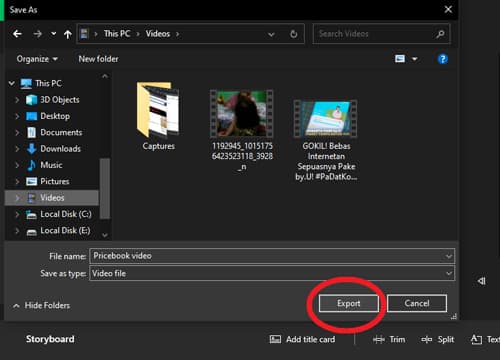The image size is (500, 360).
Task: Click Hide Folders
Action: [42, 305]
